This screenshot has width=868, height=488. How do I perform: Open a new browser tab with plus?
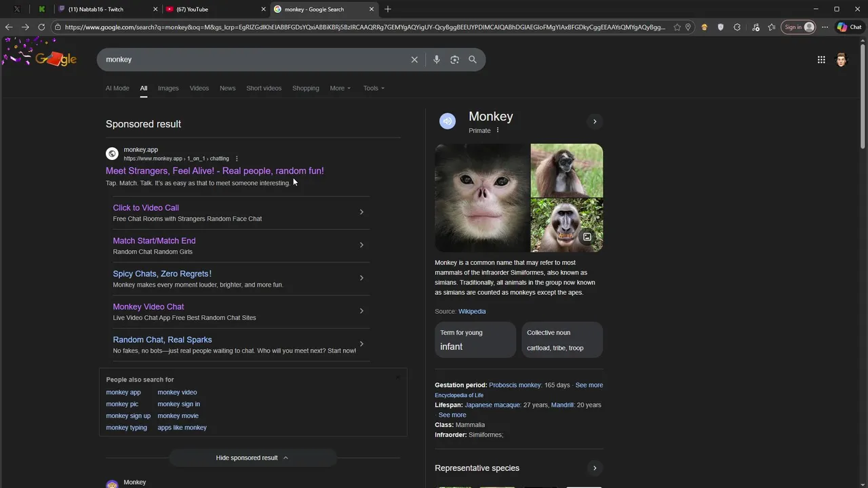[x=388, y=9]
